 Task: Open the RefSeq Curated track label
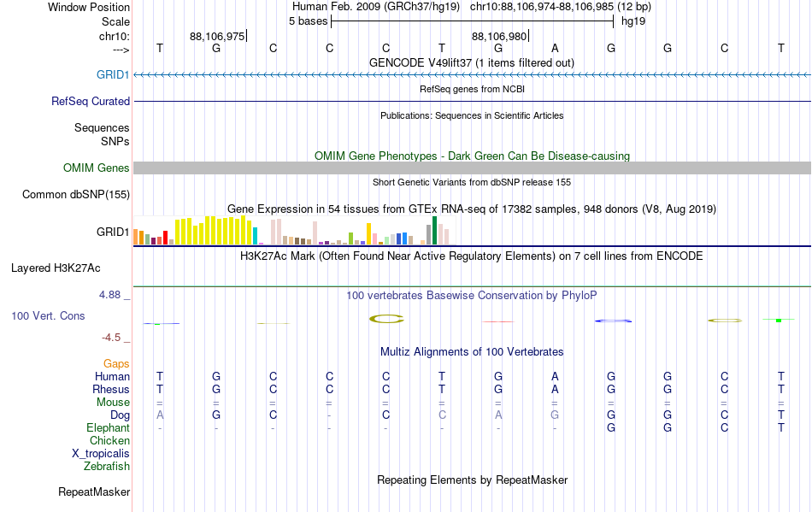click(90, 101)
